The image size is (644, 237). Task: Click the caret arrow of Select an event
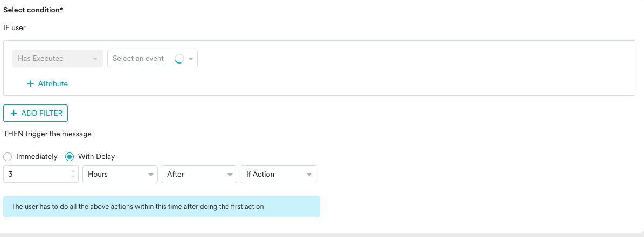click(x=191, y=59)
